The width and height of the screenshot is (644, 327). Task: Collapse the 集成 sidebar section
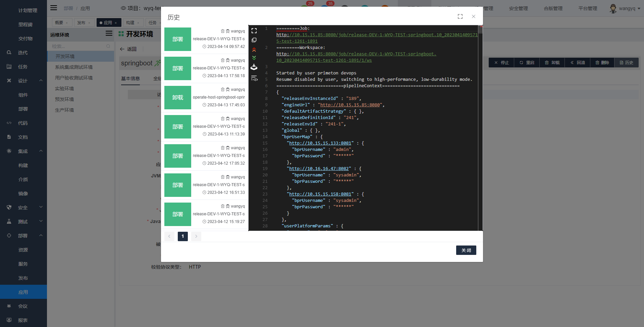pos(41,151)
